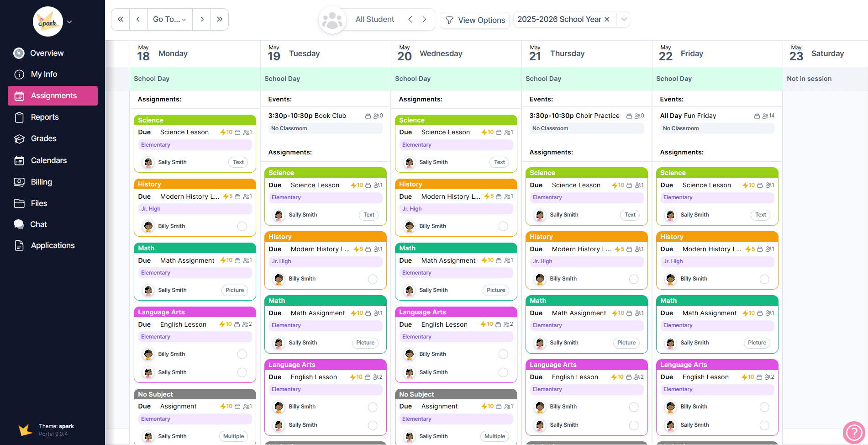This screenshot has height=445, width=868.
Task: Open the Go To... dropdown
Action: coord(169,19)
